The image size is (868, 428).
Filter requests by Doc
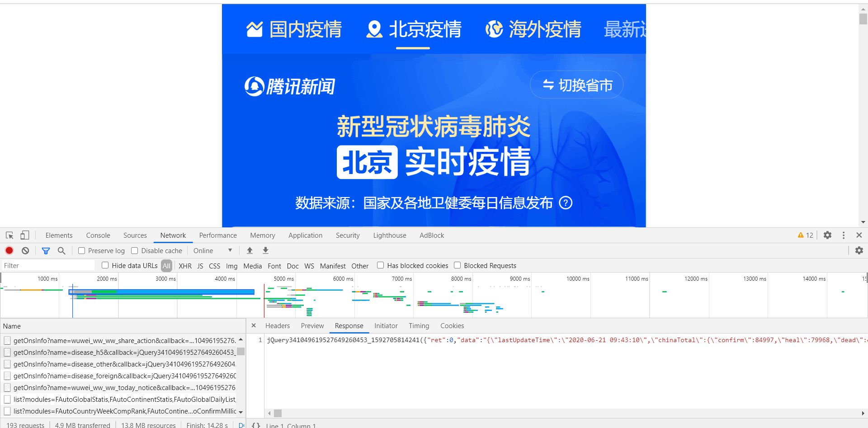point(293,266)
